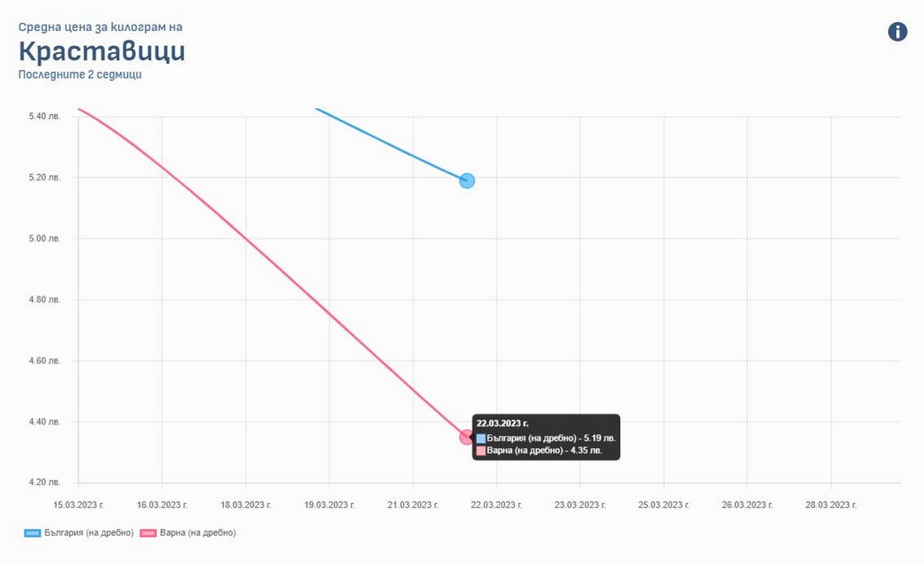Click the blue data point on България line
This screenshot has height=565, width=924.
(467, 180)
